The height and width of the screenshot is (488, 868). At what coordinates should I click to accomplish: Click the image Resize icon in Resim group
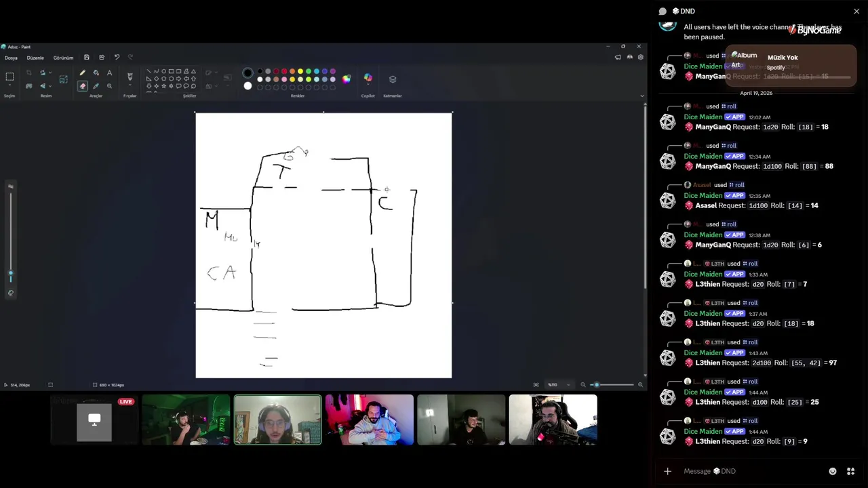coord(63,79)
